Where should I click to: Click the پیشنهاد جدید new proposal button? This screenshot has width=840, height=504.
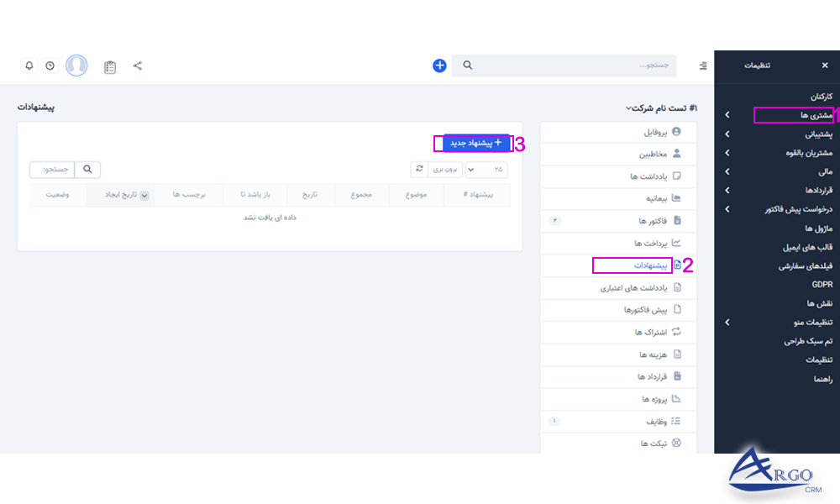(x=475, y=144)
